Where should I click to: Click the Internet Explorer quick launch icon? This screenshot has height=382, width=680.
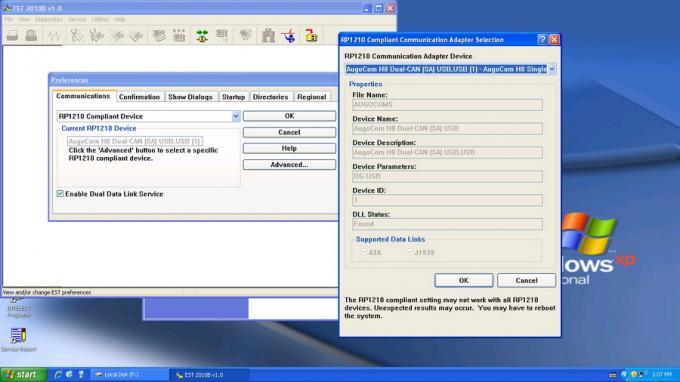coord(58,374)
